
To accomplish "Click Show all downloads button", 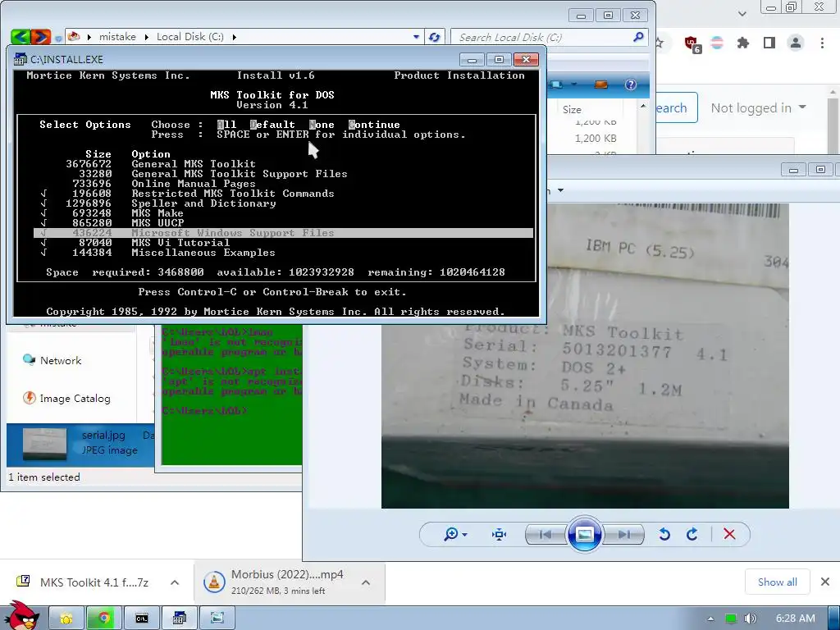I will [778, 582].
